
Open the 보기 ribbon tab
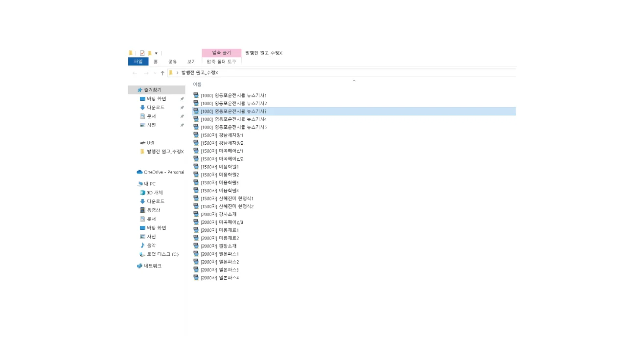[x=191, y=62]
